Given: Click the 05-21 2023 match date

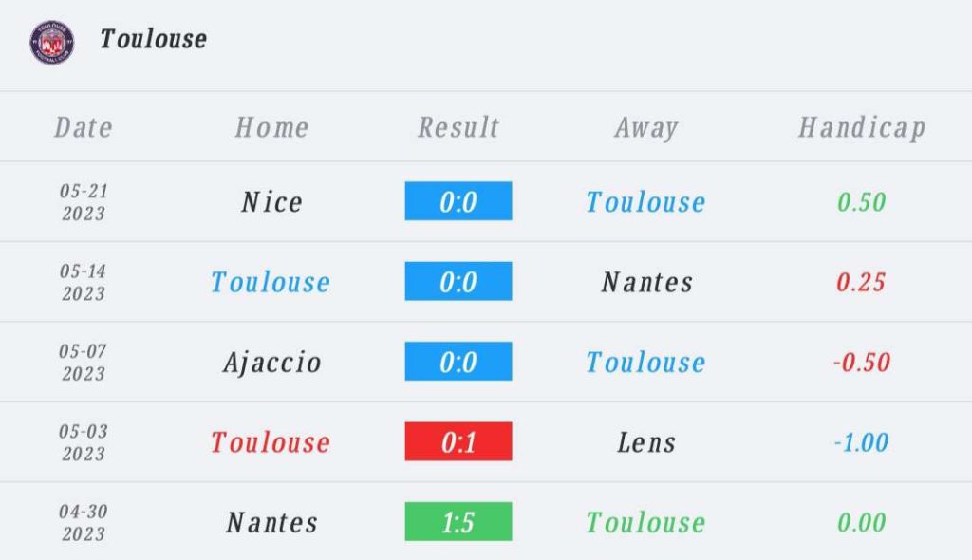Looking at the screenshot, I should [x=84, y=201].
